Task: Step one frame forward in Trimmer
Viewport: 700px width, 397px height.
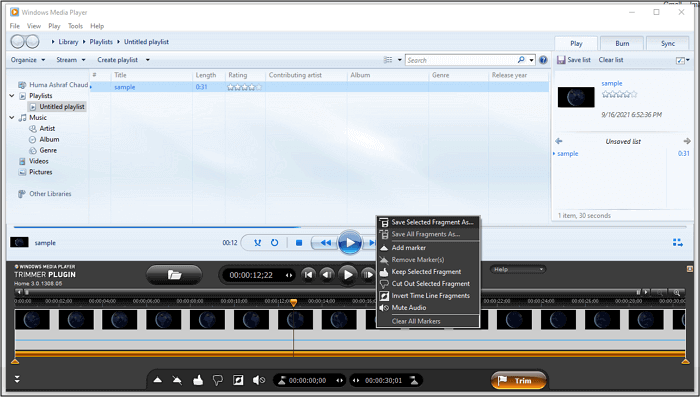Action: tap(368, 275)
